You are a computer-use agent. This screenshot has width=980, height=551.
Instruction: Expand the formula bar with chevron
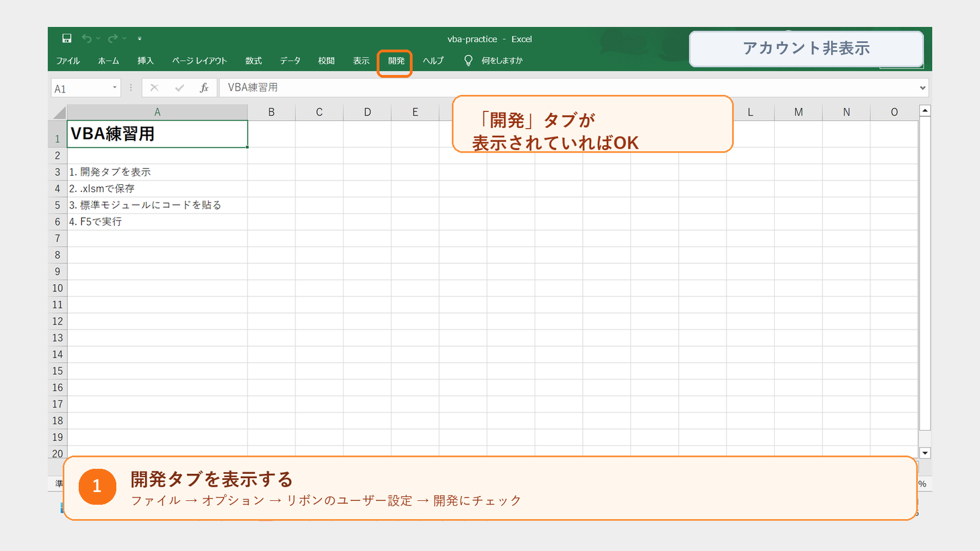tap(922, 88)
